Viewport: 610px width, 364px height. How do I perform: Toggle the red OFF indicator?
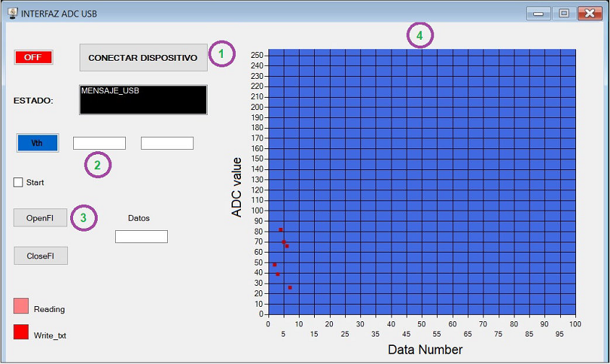[33, 57]
